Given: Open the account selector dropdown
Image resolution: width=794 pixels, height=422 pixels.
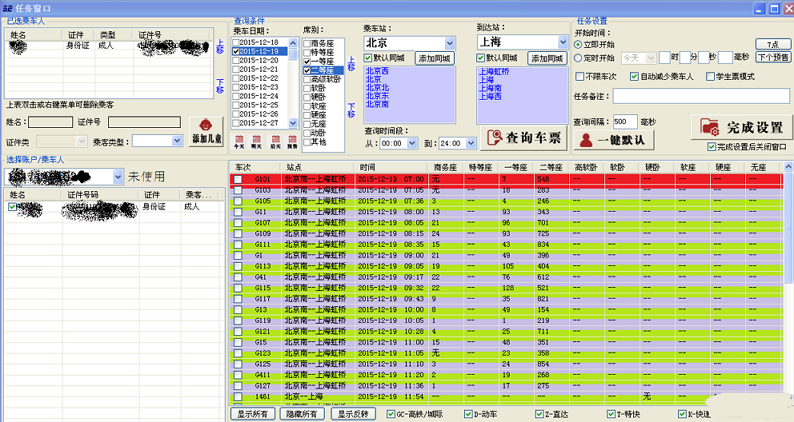Looking at the screenshot, I should (x=118, y=177).
